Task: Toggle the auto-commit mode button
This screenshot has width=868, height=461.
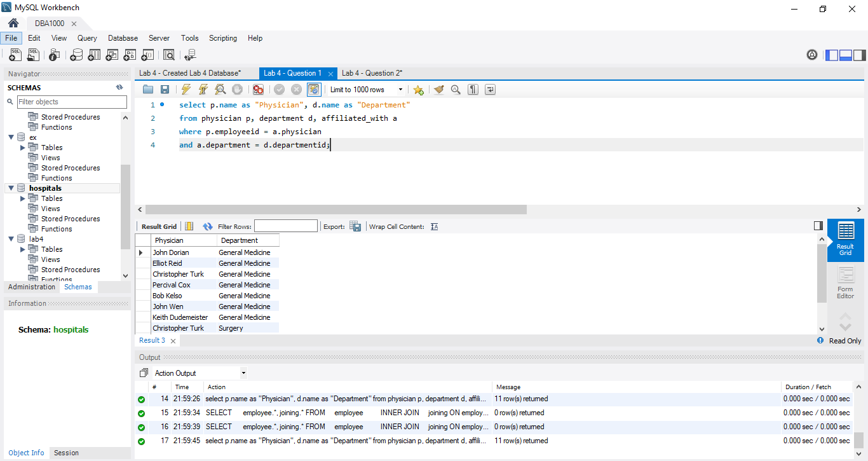Action: (314, 90)
